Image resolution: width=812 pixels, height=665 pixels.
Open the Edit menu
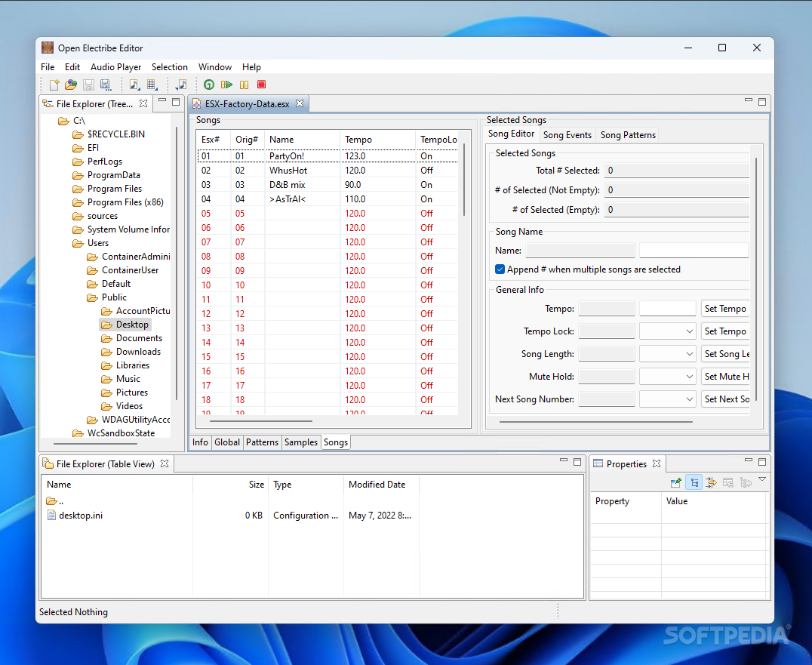72,67
